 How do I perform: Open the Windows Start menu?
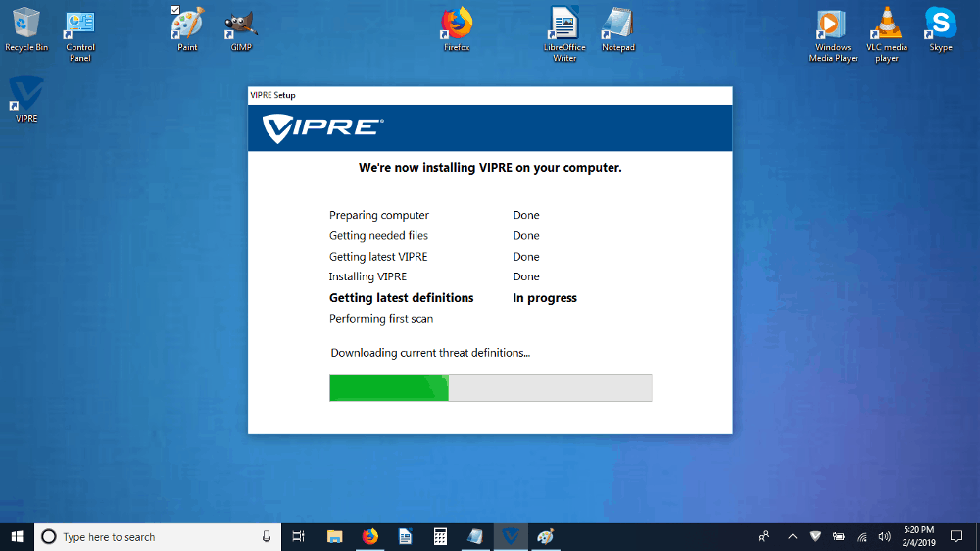click(x=17, y=536)
